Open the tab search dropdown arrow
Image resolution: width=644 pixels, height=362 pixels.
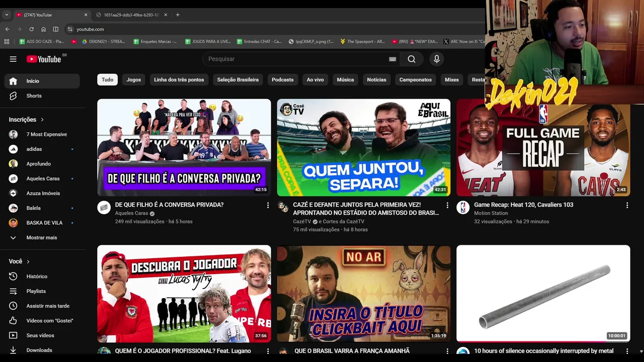tap(7, 15)
